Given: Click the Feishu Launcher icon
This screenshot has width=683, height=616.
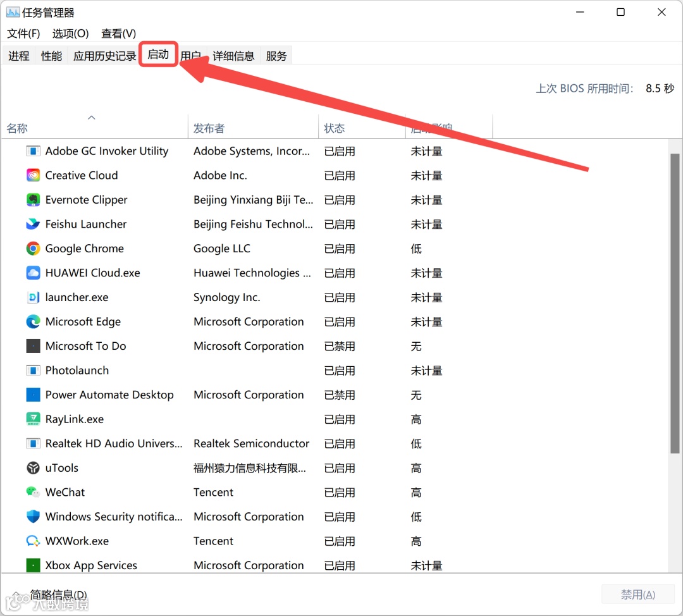Looking at the screenshot, I should click(33, 225).
